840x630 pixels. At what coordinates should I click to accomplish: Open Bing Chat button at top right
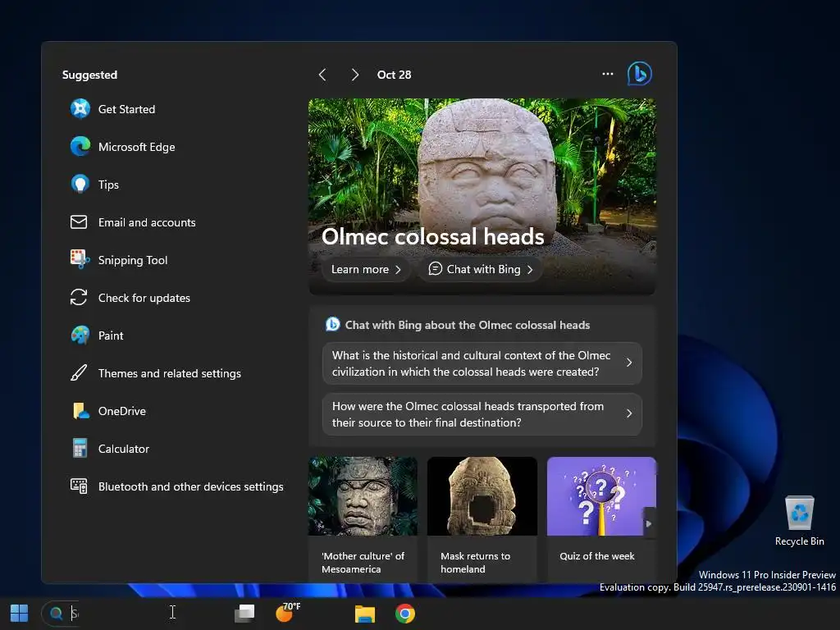(640, 74)
